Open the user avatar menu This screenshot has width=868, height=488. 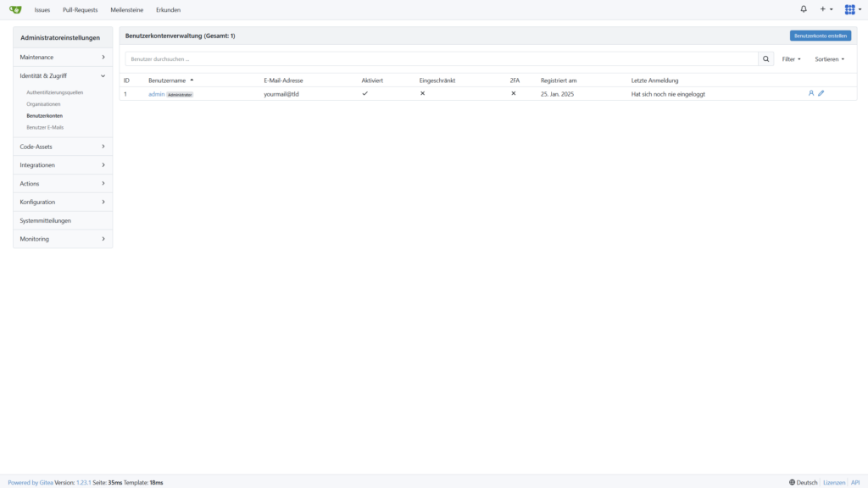point(852,9)
